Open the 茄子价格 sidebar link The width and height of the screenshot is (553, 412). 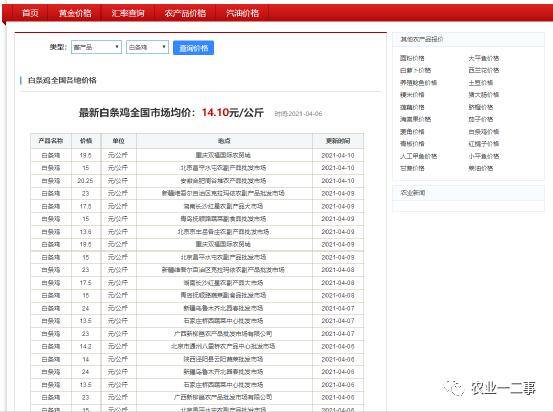[x=480, y=119]
